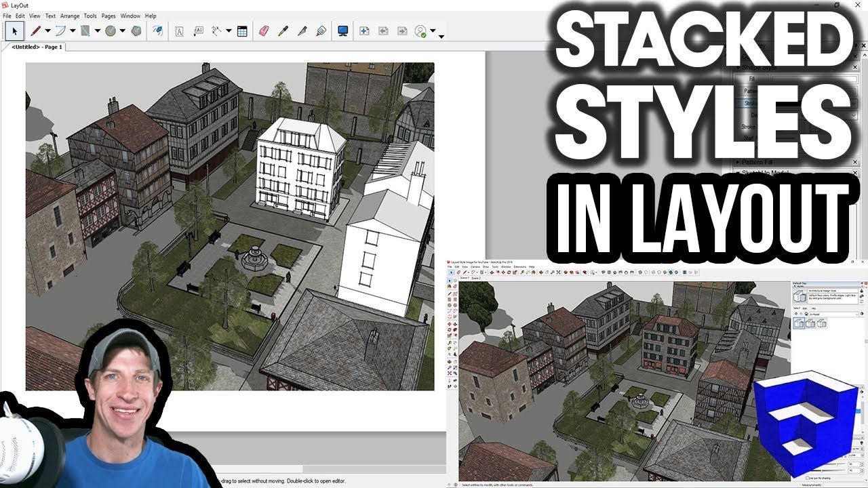Screen dimensions: 868x488
Task: Go to next page arrow icon
Action: click(x=402, y=30)
